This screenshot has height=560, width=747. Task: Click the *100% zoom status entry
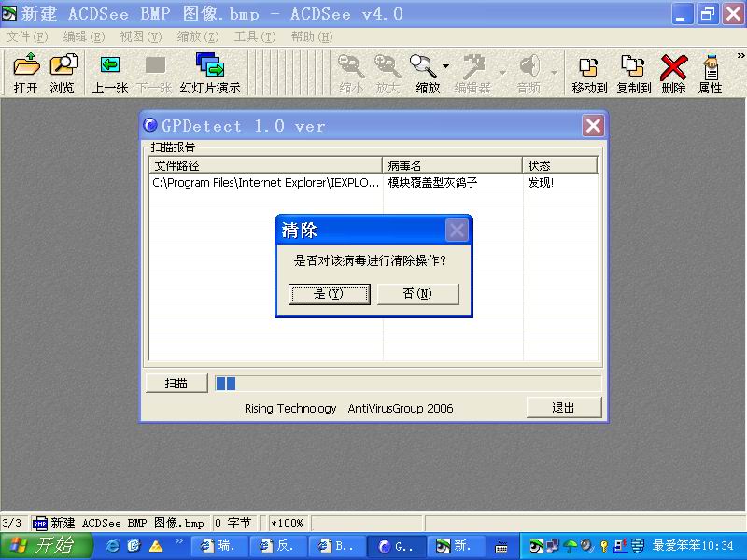point(287,524)
